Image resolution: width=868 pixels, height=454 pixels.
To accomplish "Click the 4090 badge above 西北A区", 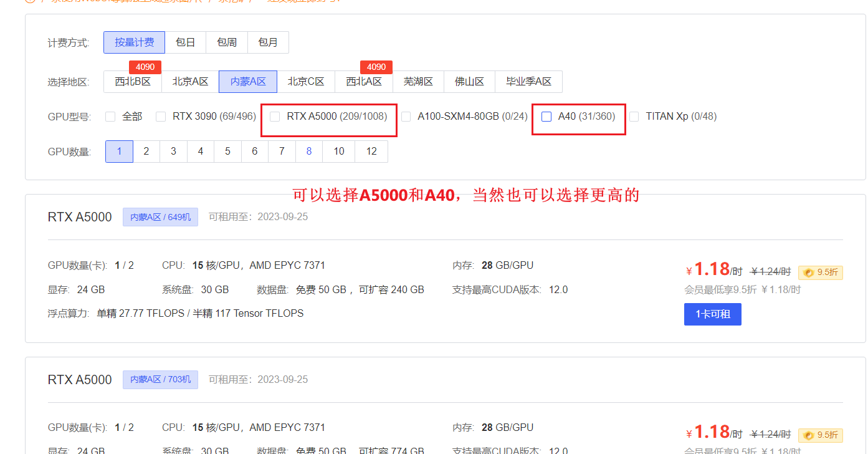I will click(376, 67).
